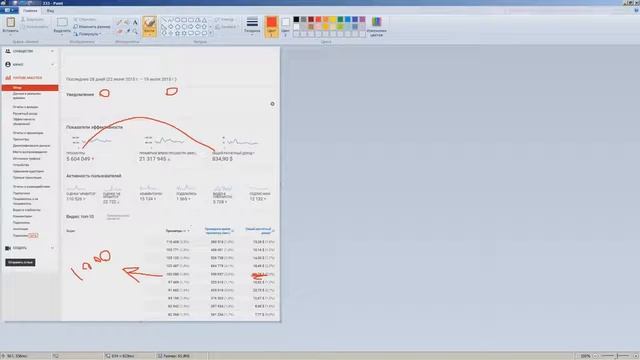Choose the Four-point star shape
Screen dimensions: 640x360
tap(171, 33)
